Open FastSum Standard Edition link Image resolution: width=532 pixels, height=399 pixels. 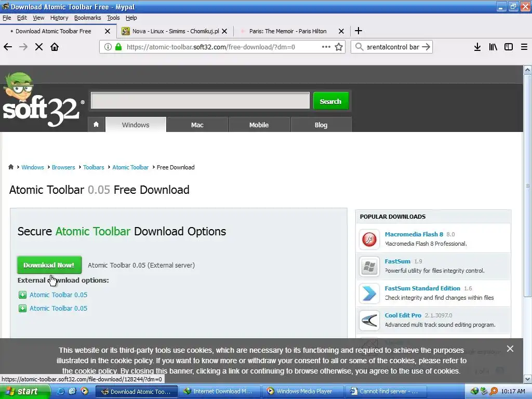(422, 288)
